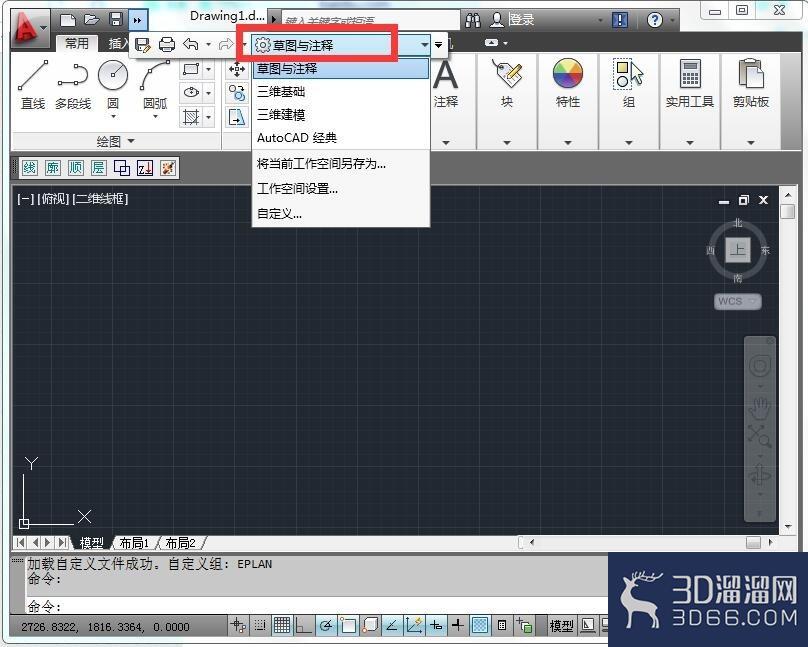Click the binoculars search icon
Image resolution: width=808 pixels, height=647 pixels.
pos(473,20)
